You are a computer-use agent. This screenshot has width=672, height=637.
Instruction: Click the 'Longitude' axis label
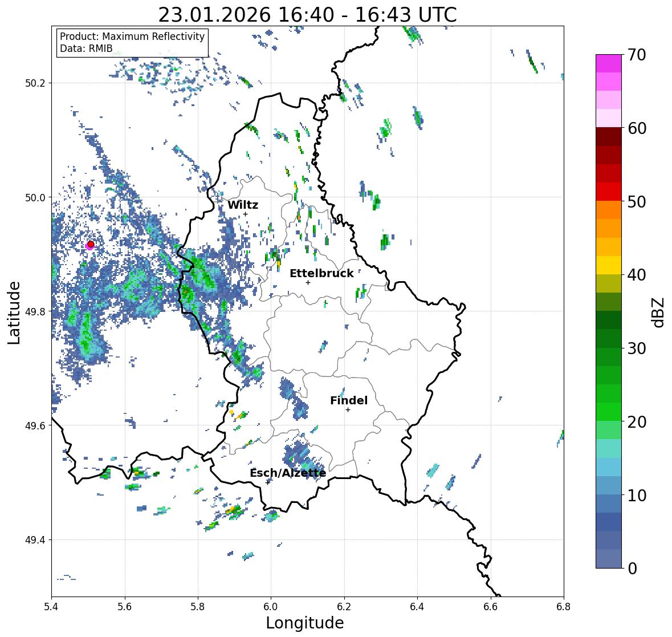pyautogui.click(x=305, y=623)
